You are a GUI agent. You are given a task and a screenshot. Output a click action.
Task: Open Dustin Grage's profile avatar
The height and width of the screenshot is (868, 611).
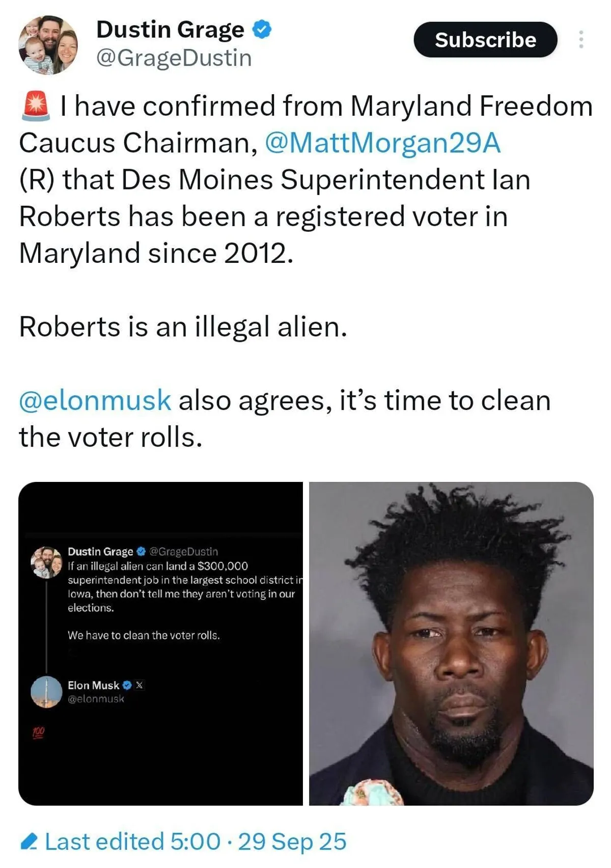point(48,45)
